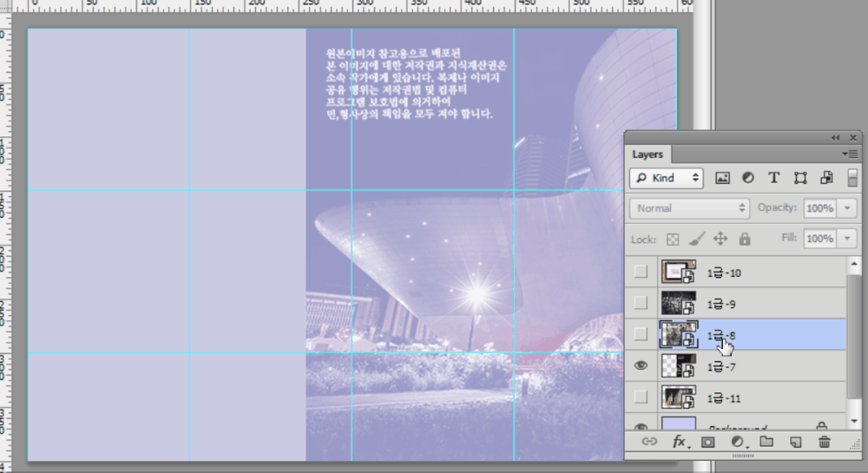
Task: Open the Normal blend mode dropdown
Action: tap(690, 208)
